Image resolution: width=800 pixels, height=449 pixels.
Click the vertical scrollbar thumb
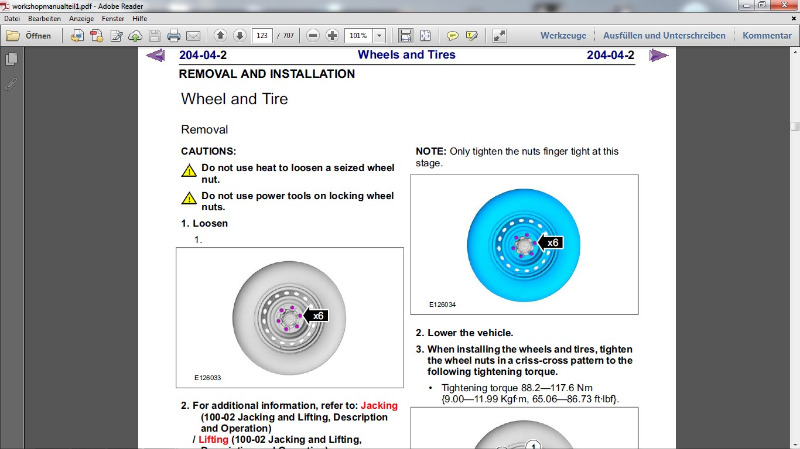pyautogui.click(x=795, y=127)
